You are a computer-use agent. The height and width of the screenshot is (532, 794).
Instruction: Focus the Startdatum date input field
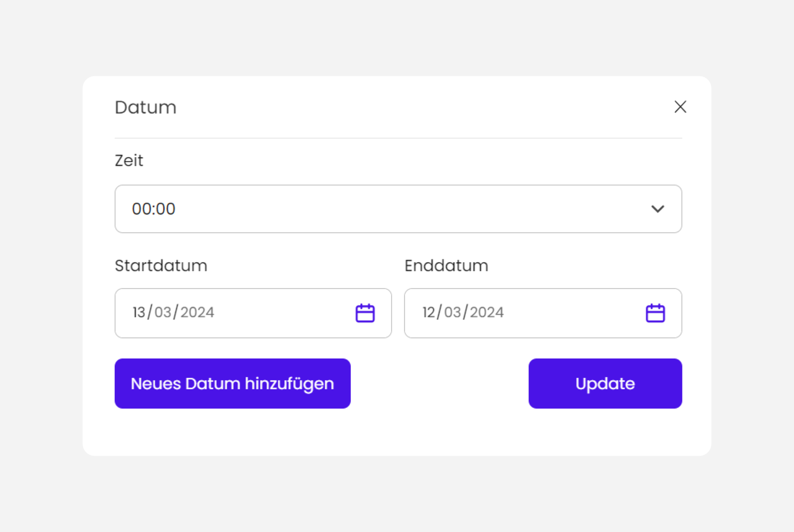(253, 313)
